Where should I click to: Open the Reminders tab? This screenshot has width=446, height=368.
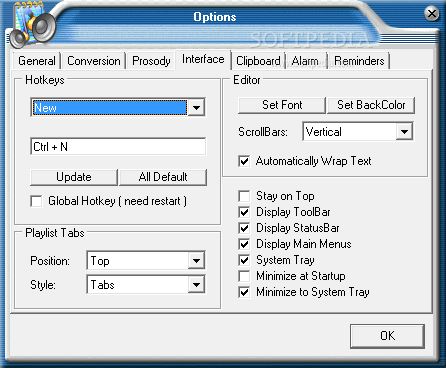tap(359, 61)
